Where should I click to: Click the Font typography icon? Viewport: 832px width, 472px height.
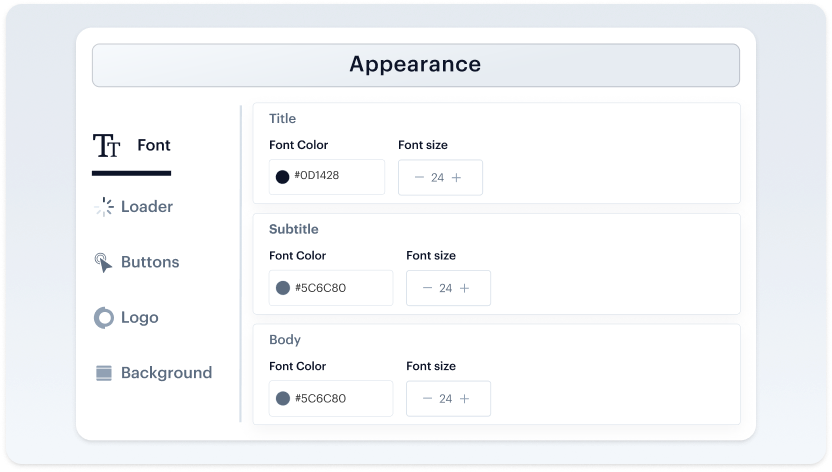coord(107,145)
